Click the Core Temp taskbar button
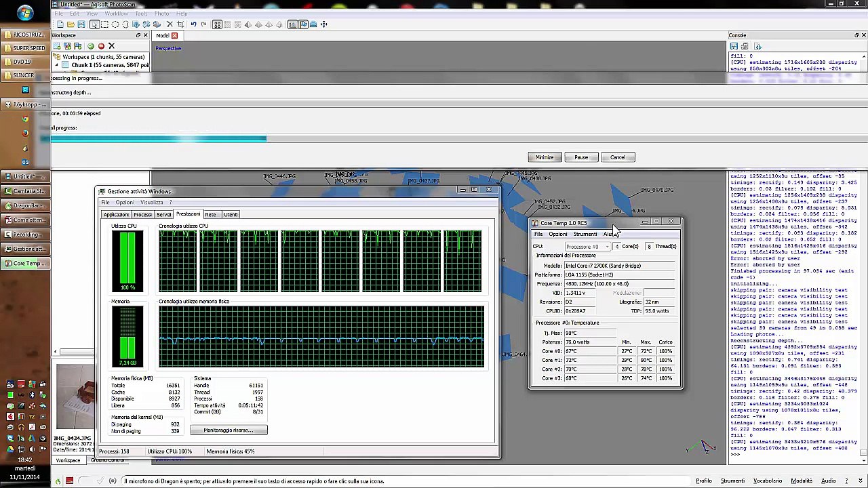The height and width of the screenshot is (488, 868). [x=24, y=264]
